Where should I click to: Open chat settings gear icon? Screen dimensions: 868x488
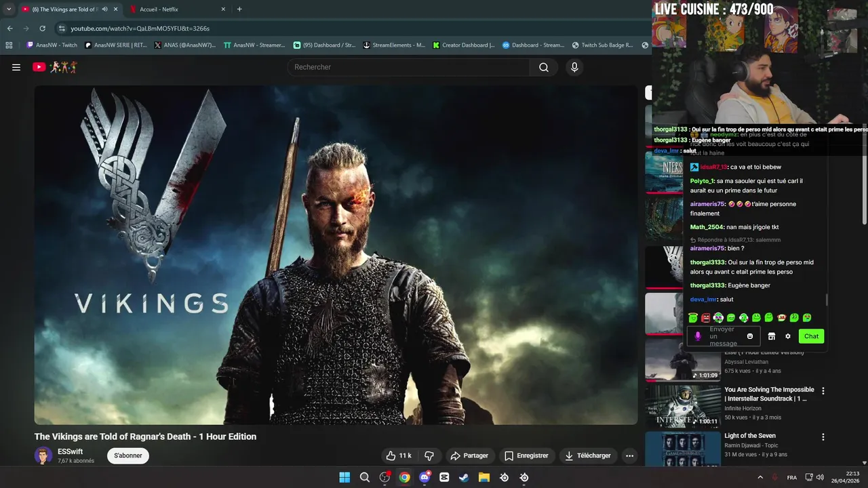(788, 336)
